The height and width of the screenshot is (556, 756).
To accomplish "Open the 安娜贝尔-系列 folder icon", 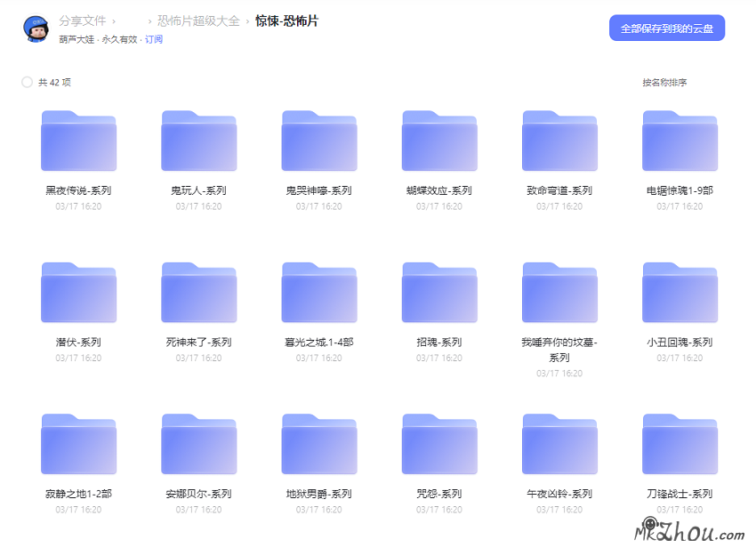I will coord(198,444).
